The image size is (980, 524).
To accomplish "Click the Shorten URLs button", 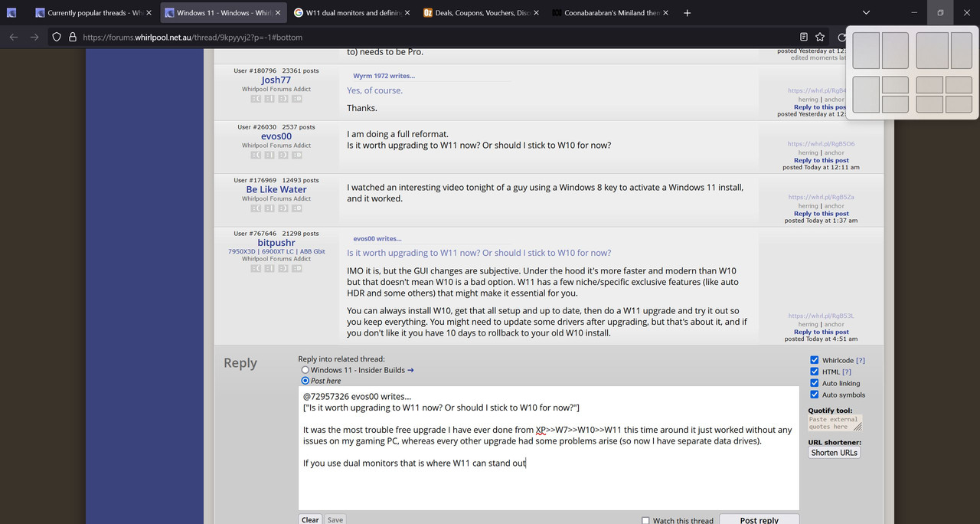I will (835, 453).
